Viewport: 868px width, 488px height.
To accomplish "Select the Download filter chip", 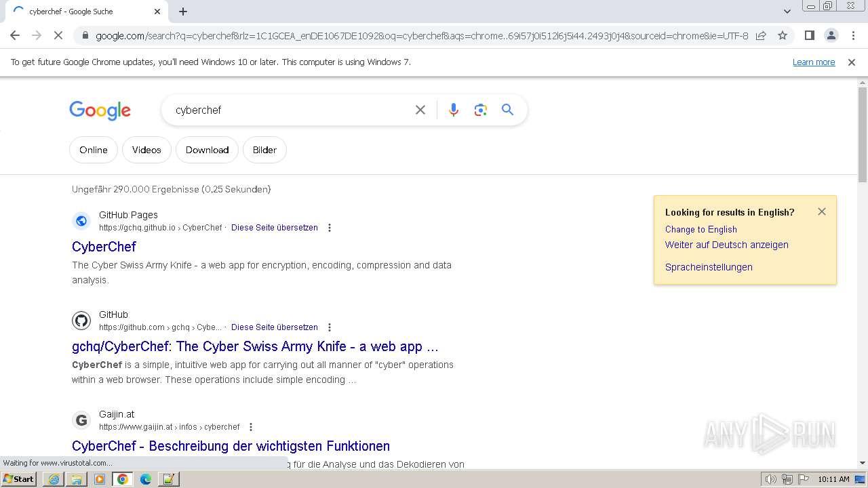I will point(207,150).
